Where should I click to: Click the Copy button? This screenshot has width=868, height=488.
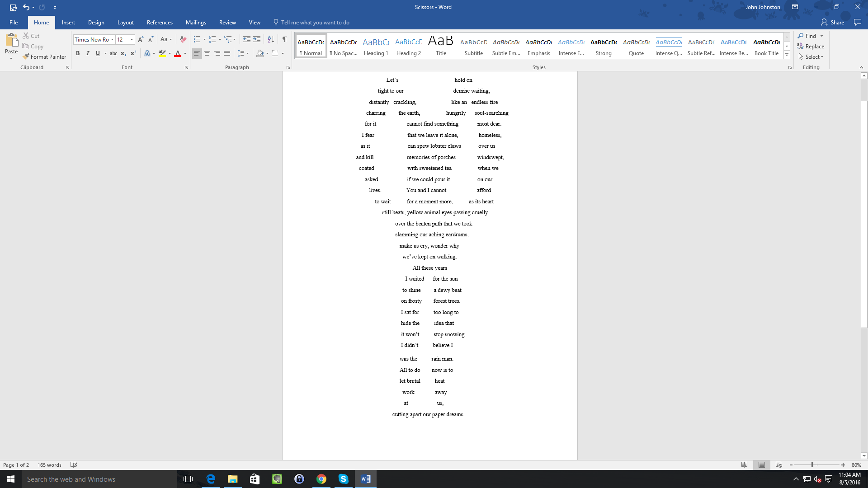coord(33,46)
